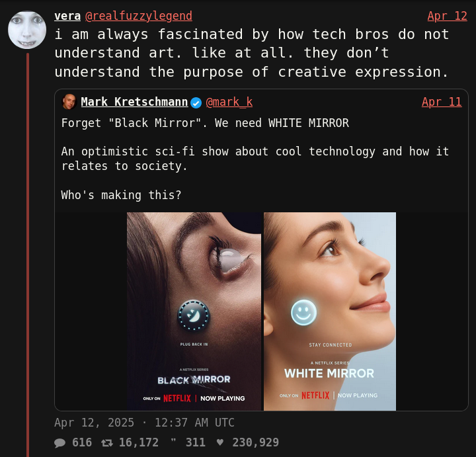Open Mark Kretschmann's name link
Viewport: 476px width, 457px height.
[134, 102]
